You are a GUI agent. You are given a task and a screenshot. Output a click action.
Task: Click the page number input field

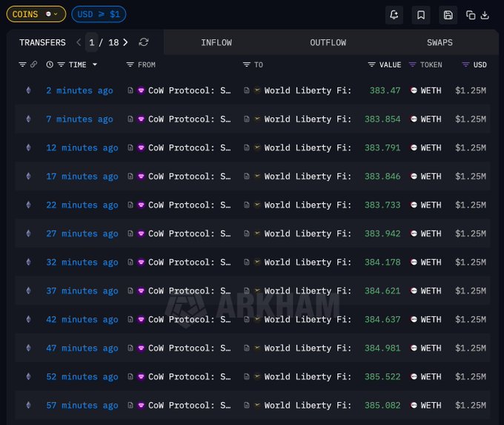[x=92, y=42]
